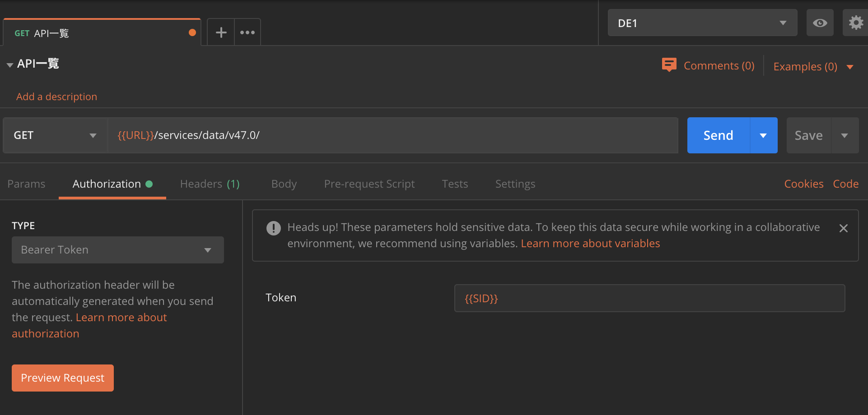Open the Examples (0) dropdown
This screenshot has height=415, width=868.
coord(813,67)
